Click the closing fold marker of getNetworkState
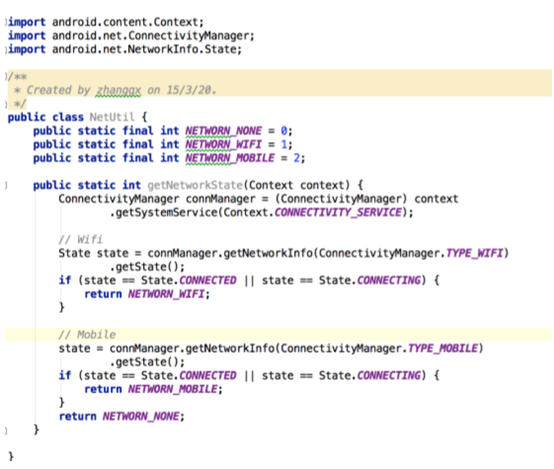The width and height of the screenshot is (554, 469). coord(6,430)
